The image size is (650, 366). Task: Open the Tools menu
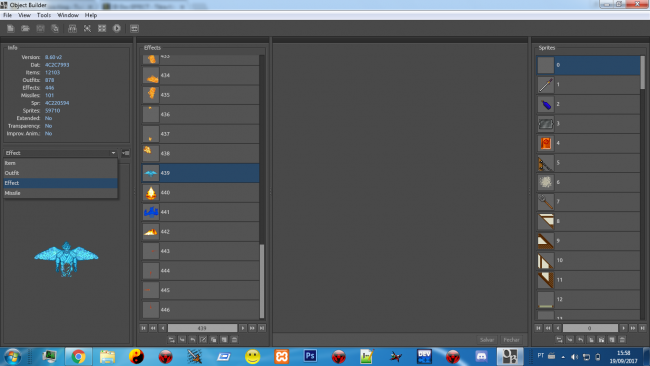44,15
